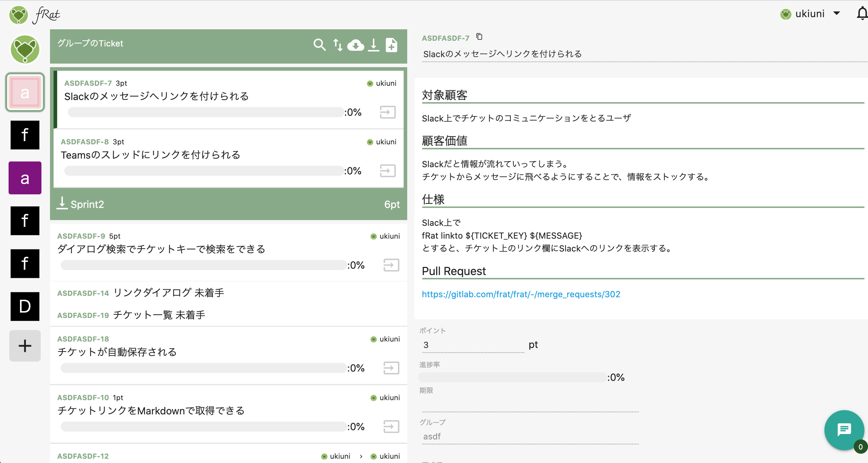The width and height of the screenshot is (868, 463).
Task: Select the purple 'a' group in sidebar
Action: tap(25, 178)
